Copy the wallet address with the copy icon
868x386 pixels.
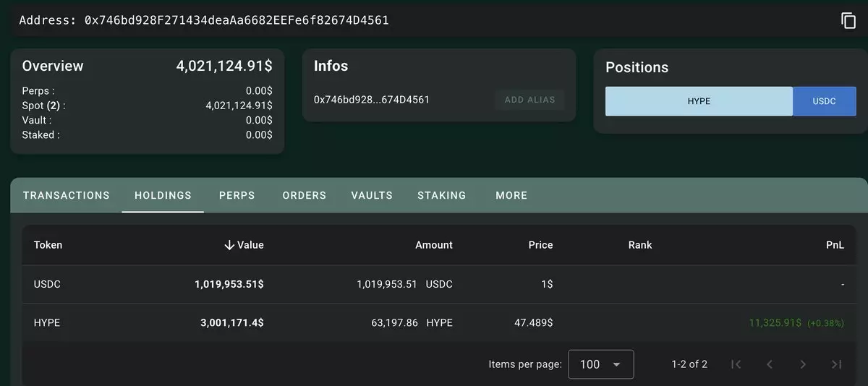click(x=848, y=20)
